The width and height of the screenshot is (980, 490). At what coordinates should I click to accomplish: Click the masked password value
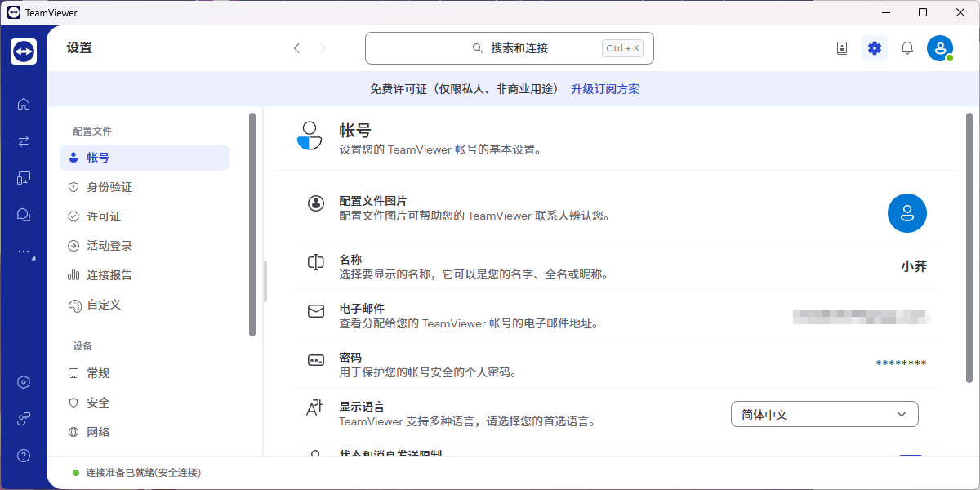pyautogui.click(x=901, y=363)
